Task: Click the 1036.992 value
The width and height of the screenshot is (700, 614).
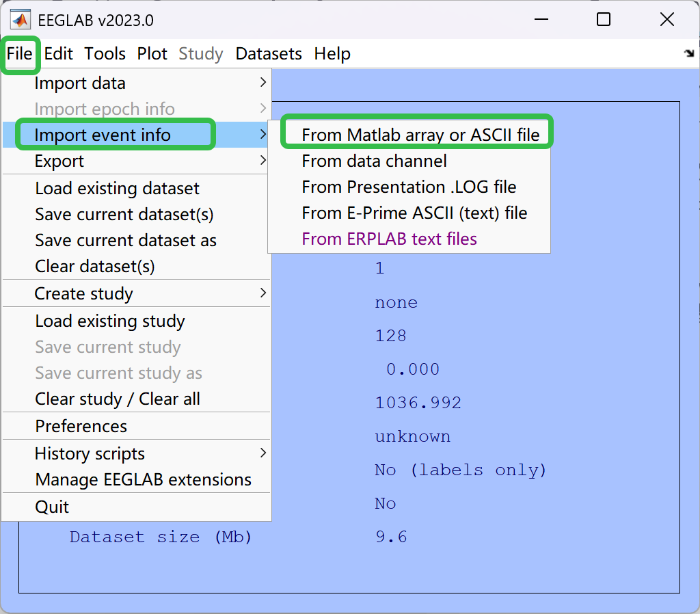Action: [418, 403]
